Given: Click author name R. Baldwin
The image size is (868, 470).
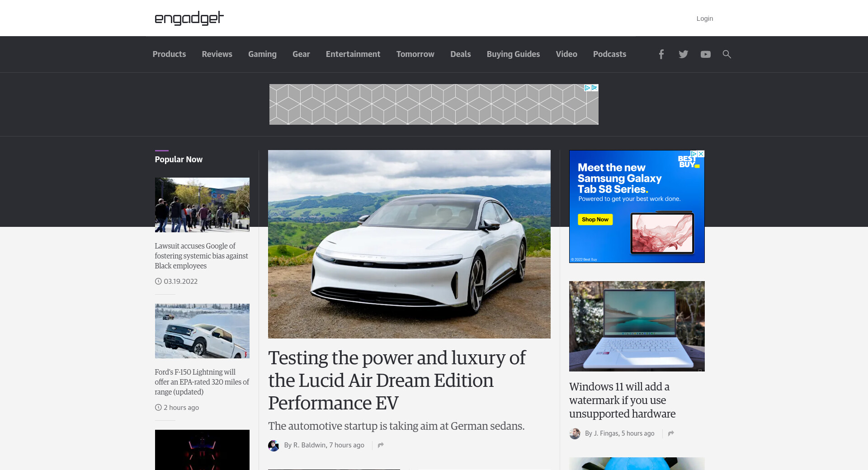Looking at the screenshot, I should pyautogui.click(x=310, y=445).
